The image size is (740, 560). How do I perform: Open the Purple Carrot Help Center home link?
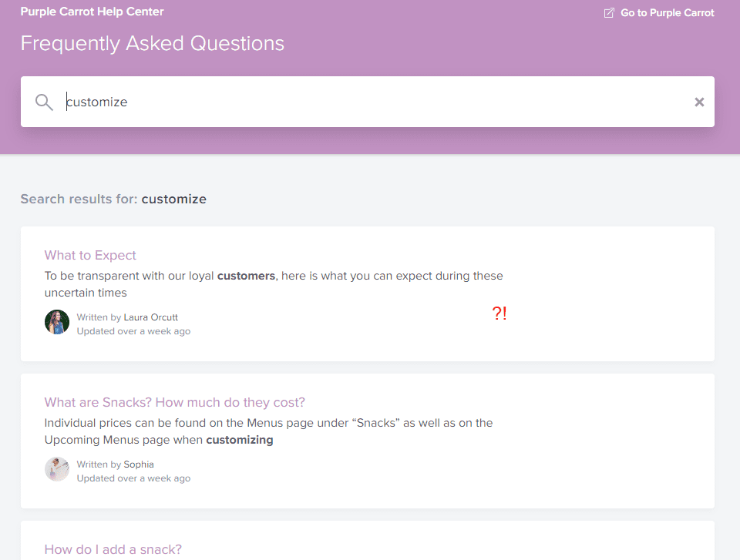point(92,12)
